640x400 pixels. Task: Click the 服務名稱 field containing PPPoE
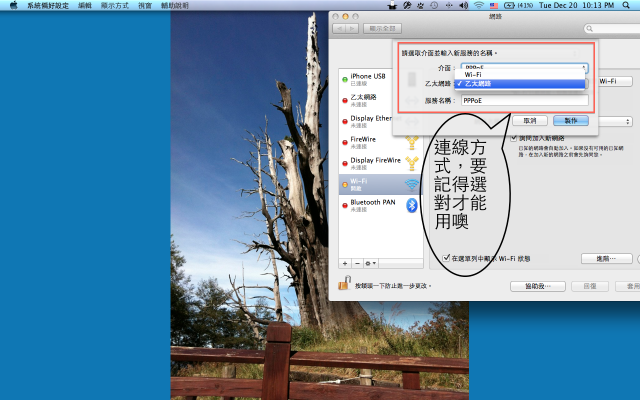tap(525, 100)
